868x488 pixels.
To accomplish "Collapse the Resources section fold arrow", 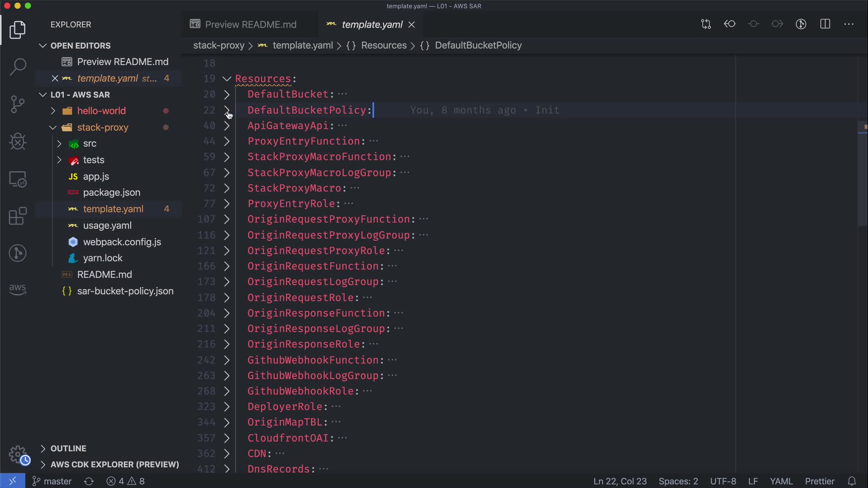I will click(227, 79).
